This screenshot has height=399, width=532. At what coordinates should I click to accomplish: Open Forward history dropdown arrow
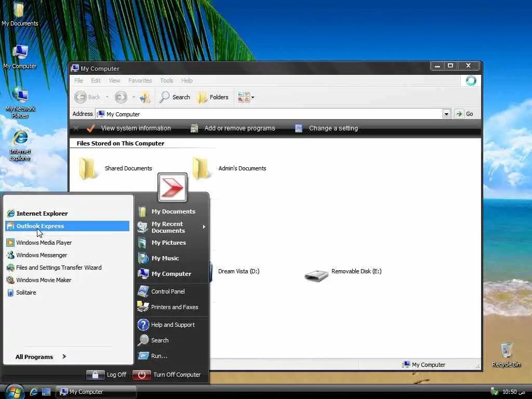(134, 97)
